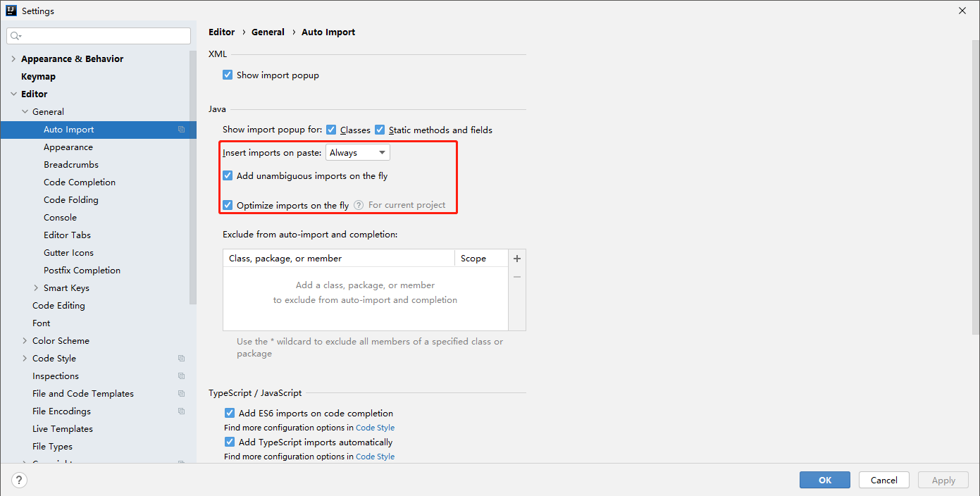Open Postfix Completion settings

[x=82, y=271]
